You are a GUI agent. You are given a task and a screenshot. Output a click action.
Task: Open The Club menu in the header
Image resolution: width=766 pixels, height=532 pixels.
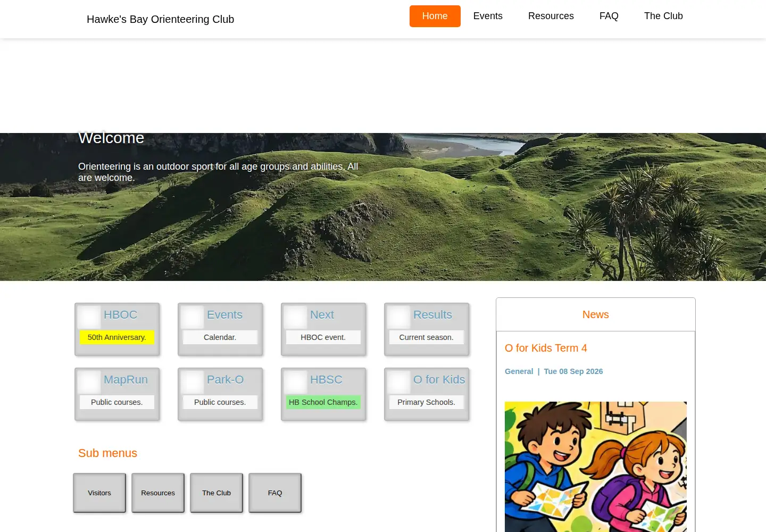click(x=663, y=16)
